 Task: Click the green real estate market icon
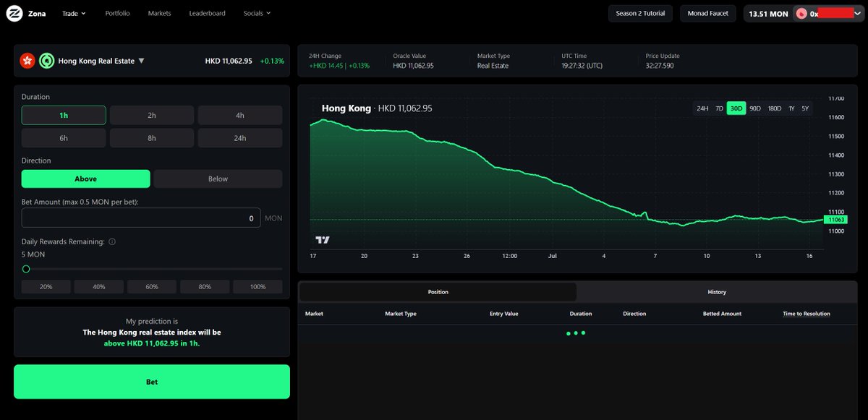pyautogui.click(x=47, y=61)
